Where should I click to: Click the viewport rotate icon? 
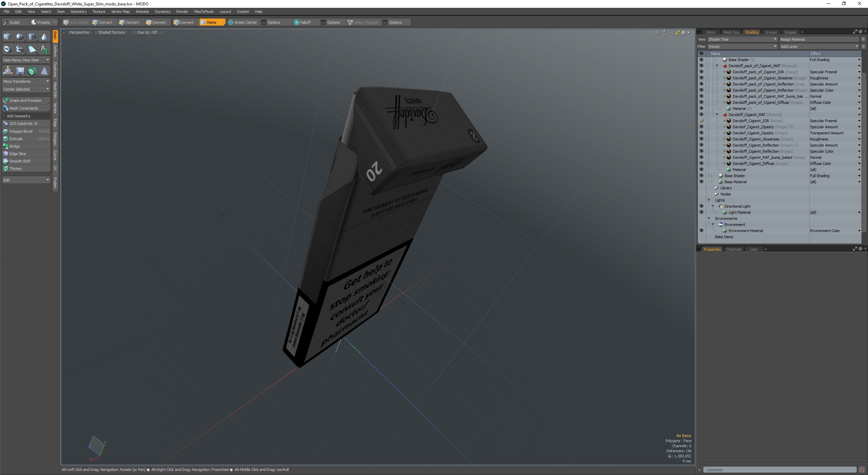[x=664, y=33]
